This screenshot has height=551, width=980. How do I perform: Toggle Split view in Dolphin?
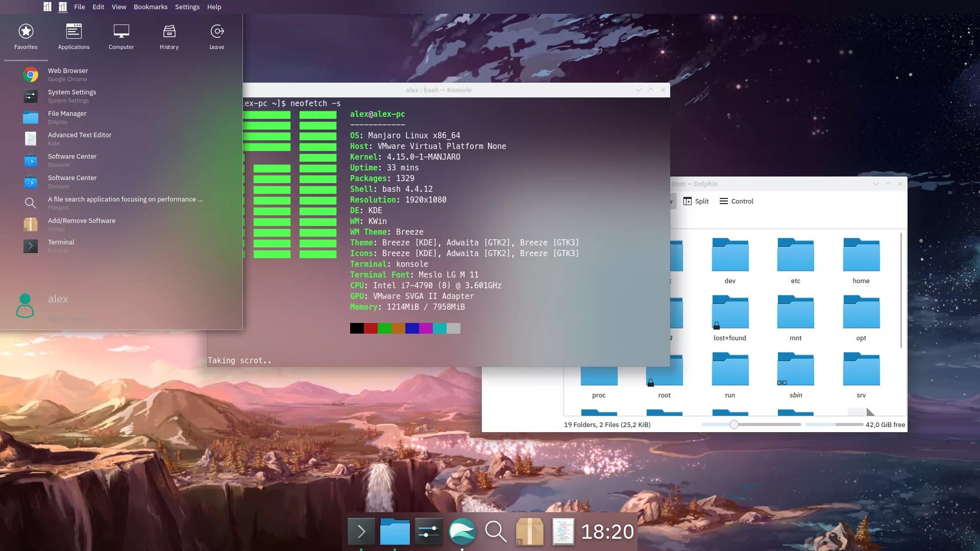coord(696,201)
